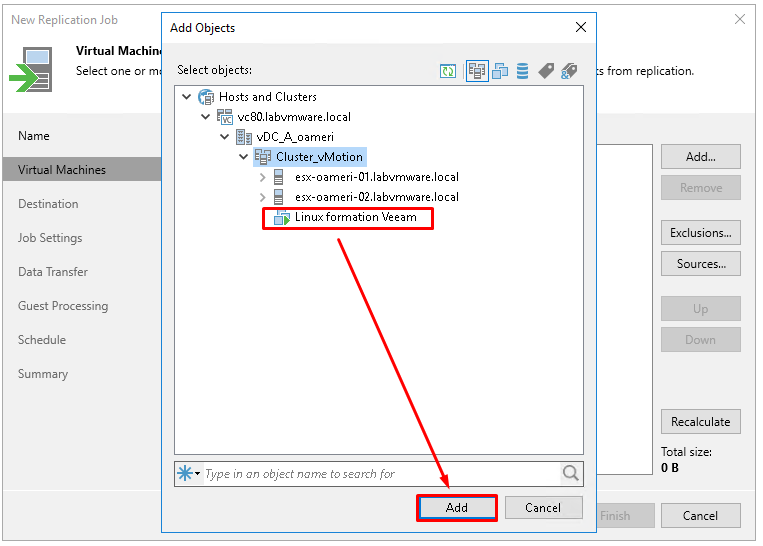Click Add in Add Objects dialog

click(456, 508)
